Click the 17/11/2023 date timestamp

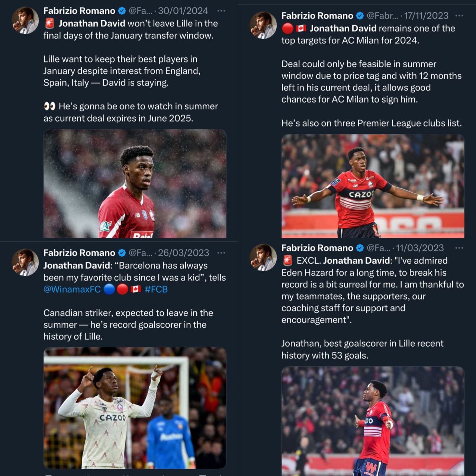[x=426, y=16]
